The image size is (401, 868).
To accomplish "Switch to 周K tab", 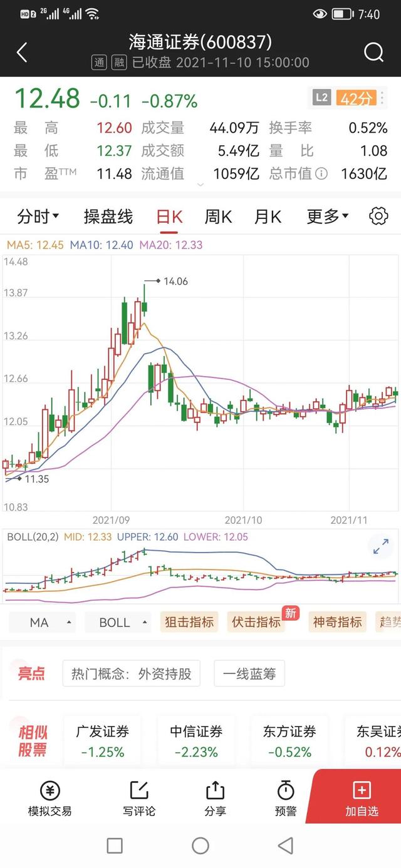I will point(218,217).
